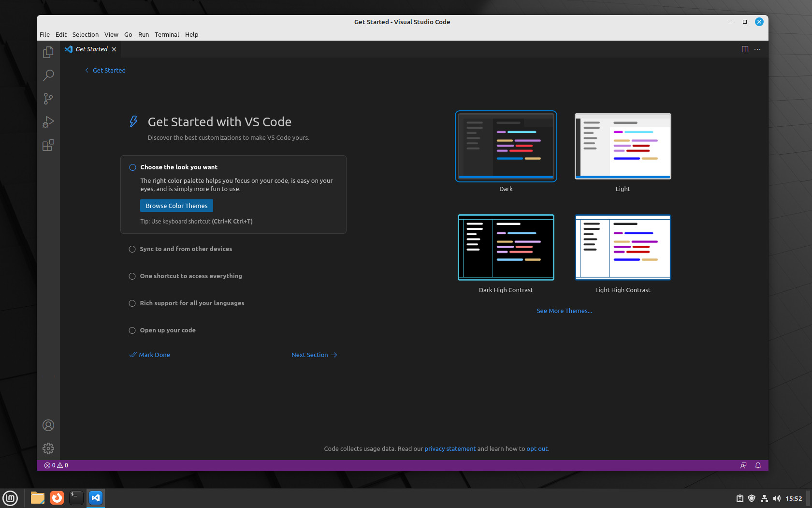This screenshot has width=812, height=508.
Task: Open the Selection menu
Action: click(x=86, y=35)
